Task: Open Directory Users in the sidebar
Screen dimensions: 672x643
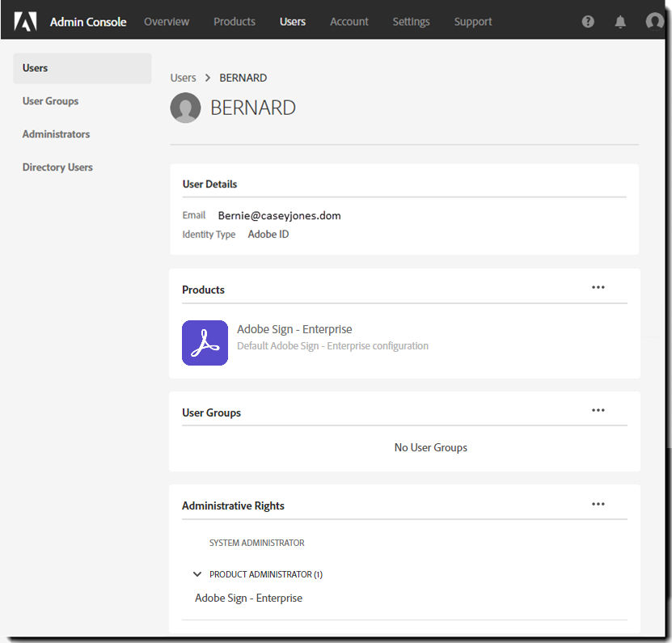Action: pos(57,167)
